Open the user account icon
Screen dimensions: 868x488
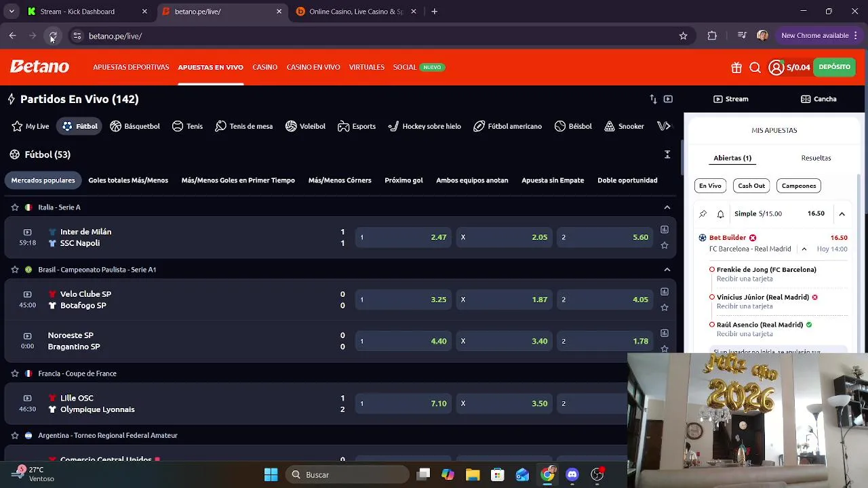776,67
